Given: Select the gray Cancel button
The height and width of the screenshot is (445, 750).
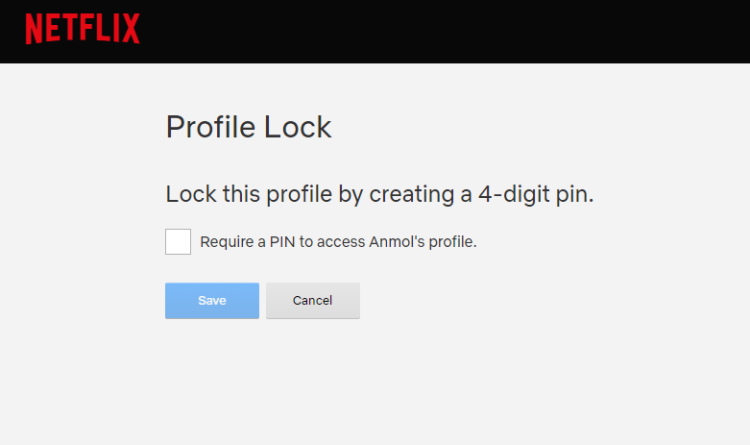Looking at the screenshot, I should tap(313, 300).
